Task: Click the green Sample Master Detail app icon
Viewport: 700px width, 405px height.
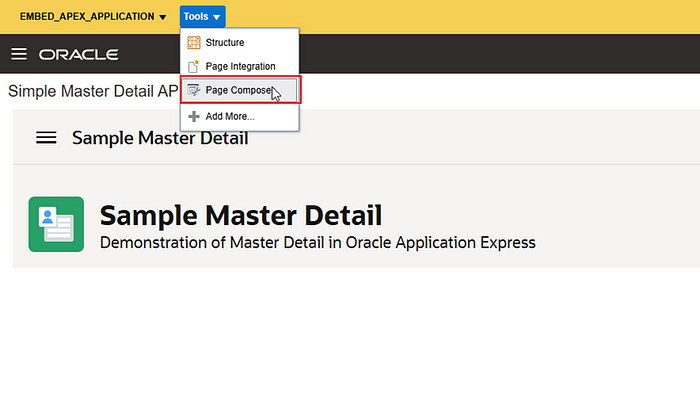Action: click(x=56, y=224)
